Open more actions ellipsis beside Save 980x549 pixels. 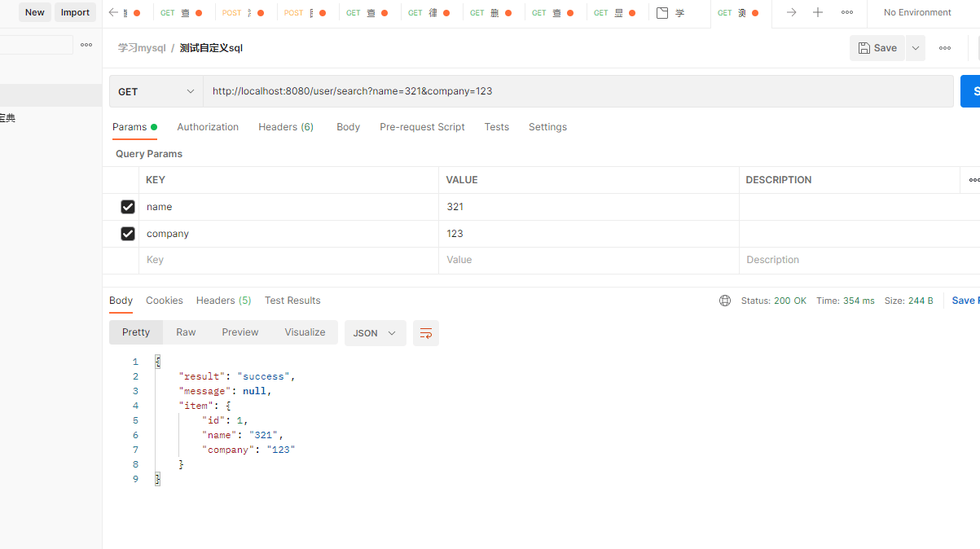[x=945, y=48]
